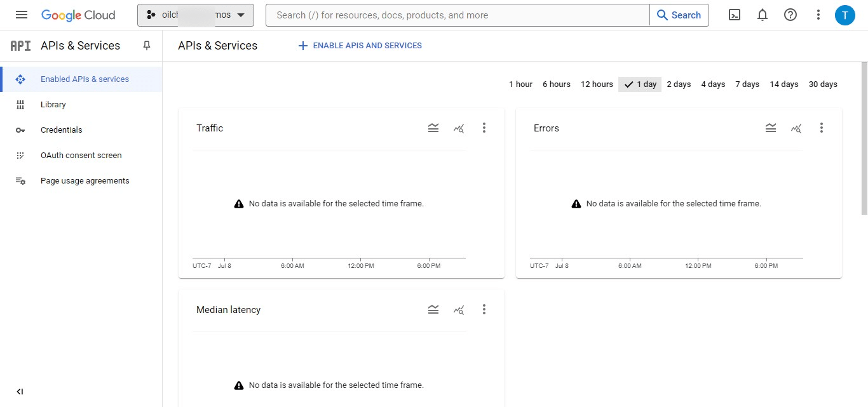Image resolution: width=868 pixels, height=407 pixels.
Task: View Traffic chart in Metrics Explorer
Action: click(x=459, y=128)
